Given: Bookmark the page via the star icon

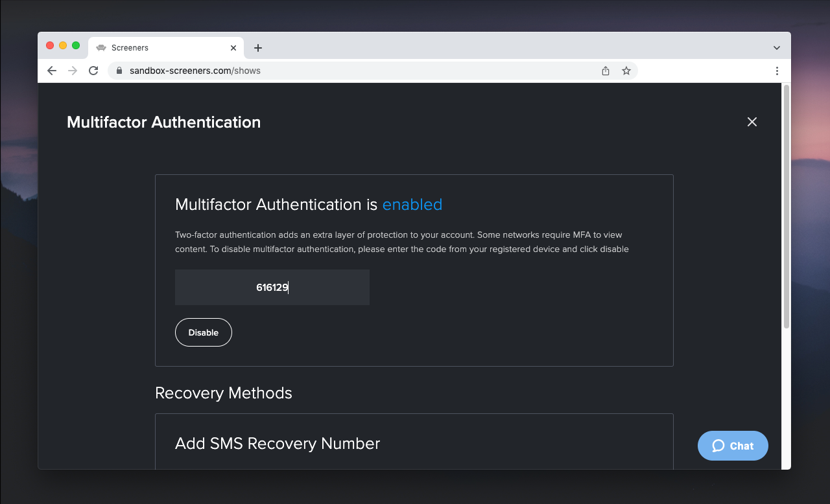Looking at the screenshot, I should [x=626, y=71].
